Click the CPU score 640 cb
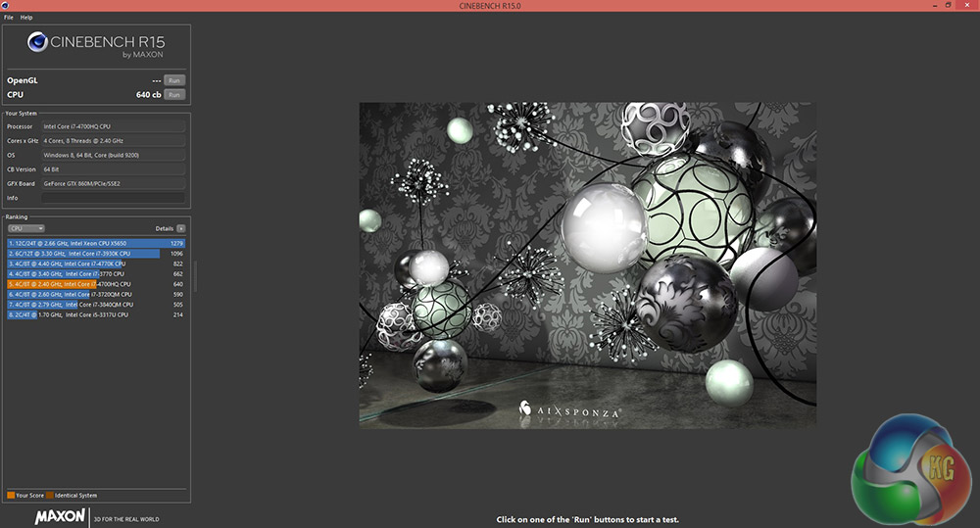 [148, 95]
